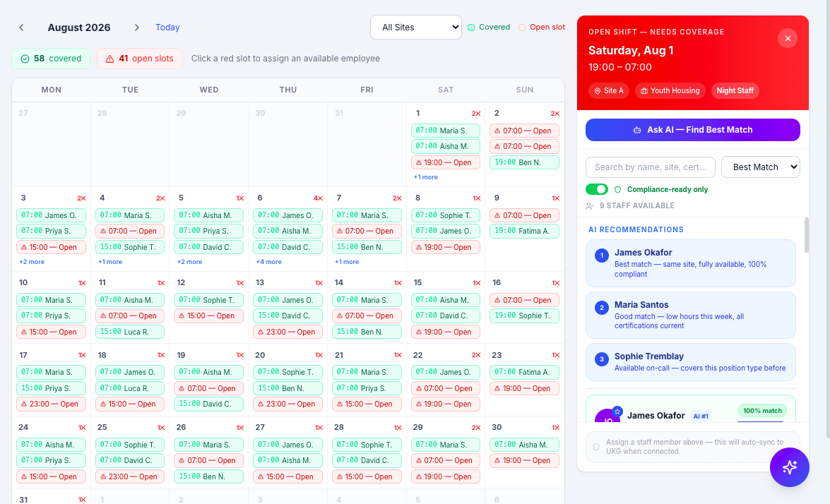The width and height of the screenshot is (830, 504).
Task: Select 07:00 James O. shift on August 3
Action: coord(51,215)
